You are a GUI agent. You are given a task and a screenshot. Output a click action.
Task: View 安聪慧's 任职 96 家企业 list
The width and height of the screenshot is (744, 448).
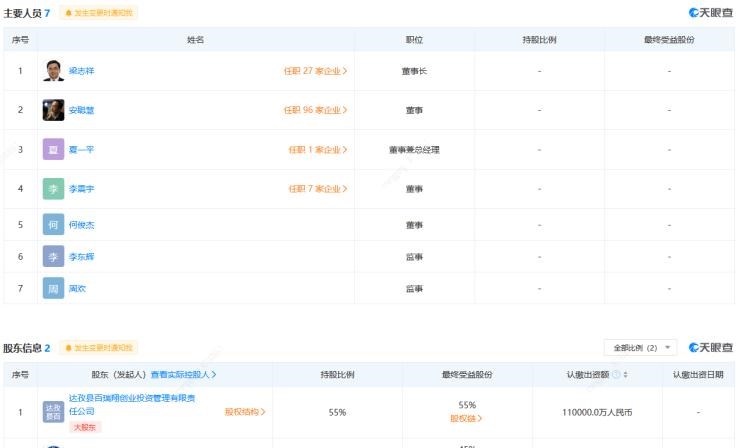click(316, 110)
